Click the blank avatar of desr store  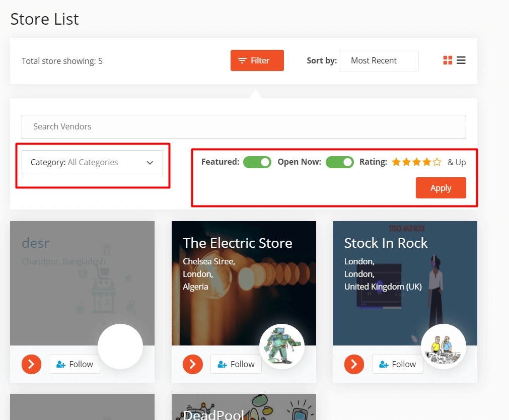point(120,346)
